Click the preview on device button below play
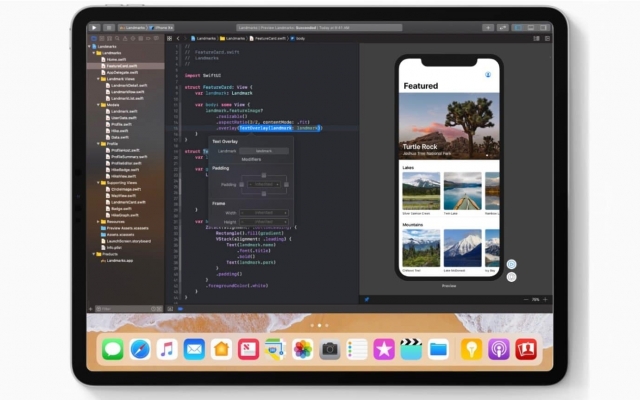Viewport: 640px width, 400px height. (x=511, y=277)
